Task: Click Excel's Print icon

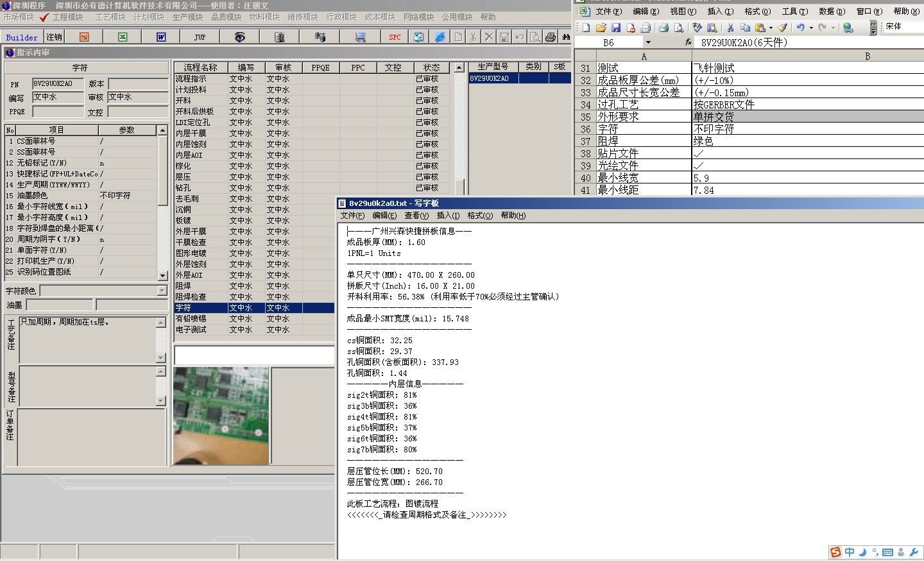Action: pyautogui.click(x=663, y=28)
